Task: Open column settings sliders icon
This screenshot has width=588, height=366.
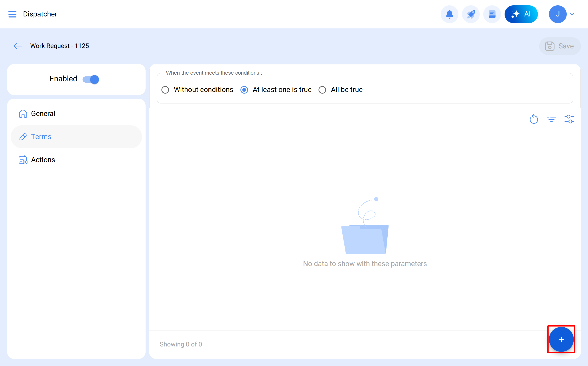Action: pyautogui.click(x=569, y=119)
